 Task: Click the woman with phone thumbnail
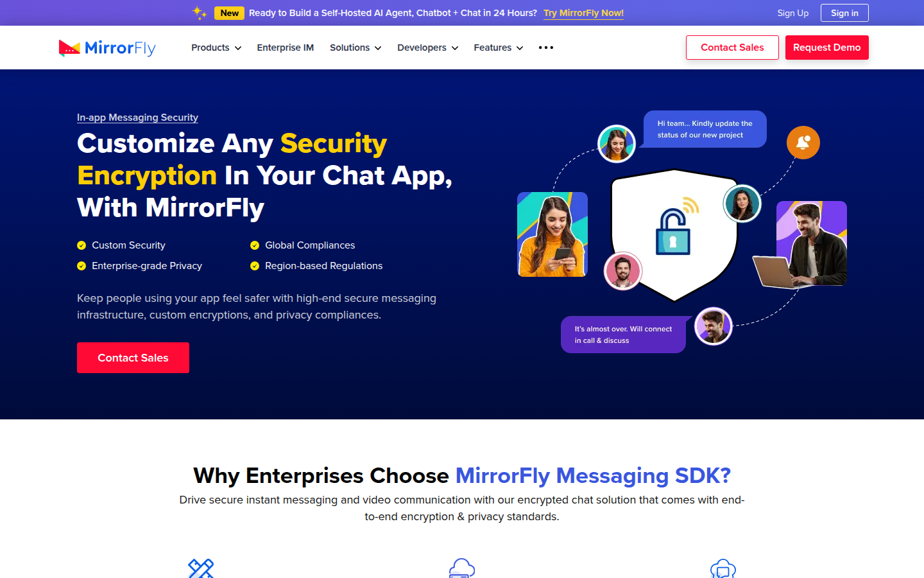point(552,234)
